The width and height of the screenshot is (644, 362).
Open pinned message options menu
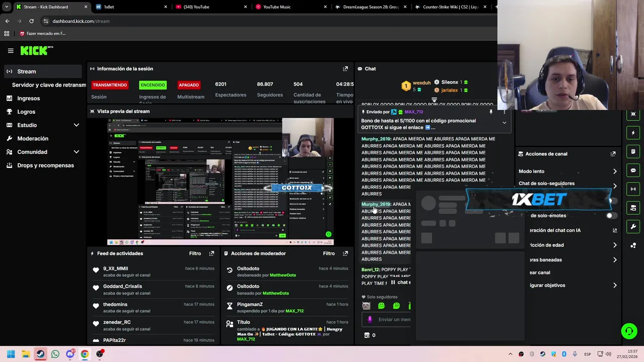pos(504,112)
